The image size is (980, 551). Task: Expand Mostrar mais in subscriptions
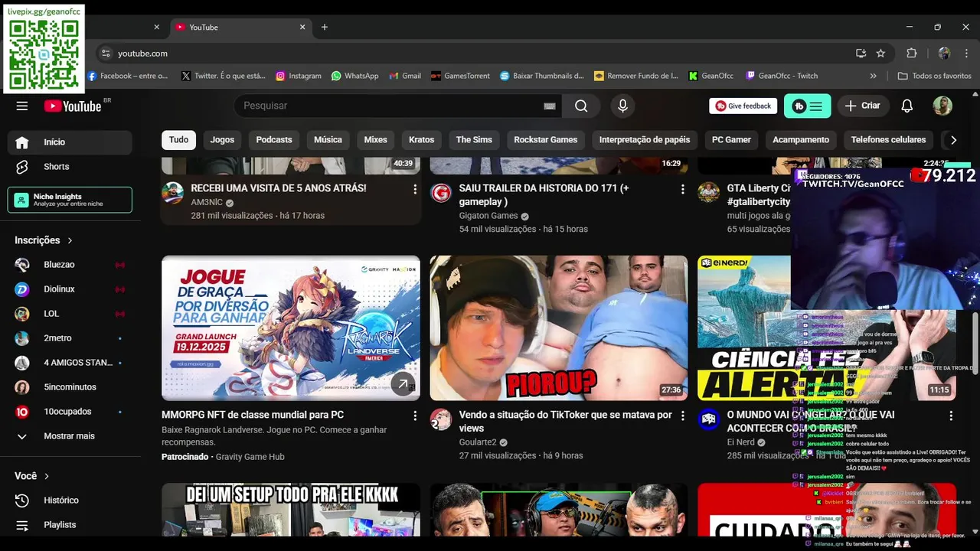(70, 435)
